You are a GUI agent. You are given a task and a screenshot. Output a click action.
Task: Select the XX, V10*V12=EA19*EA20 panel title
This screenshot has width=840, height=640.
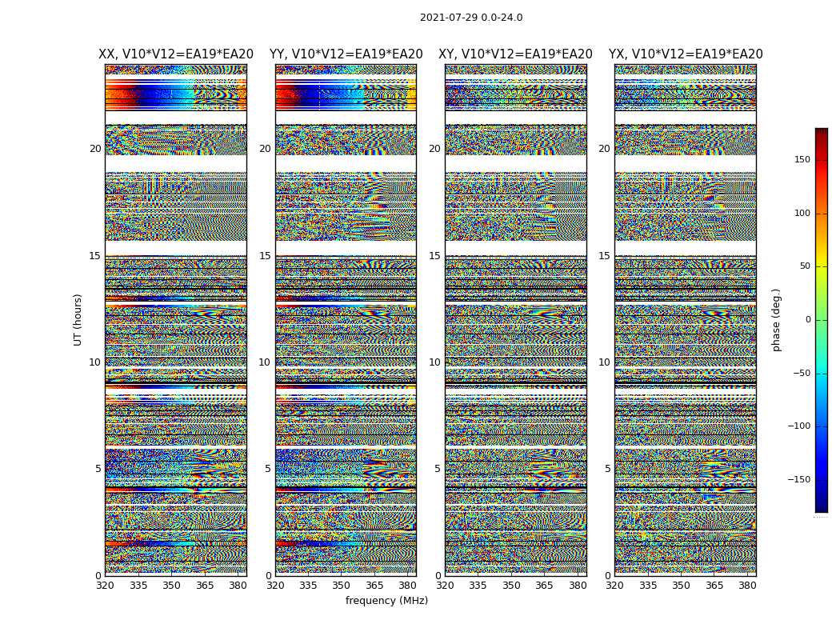coord(176,54)
